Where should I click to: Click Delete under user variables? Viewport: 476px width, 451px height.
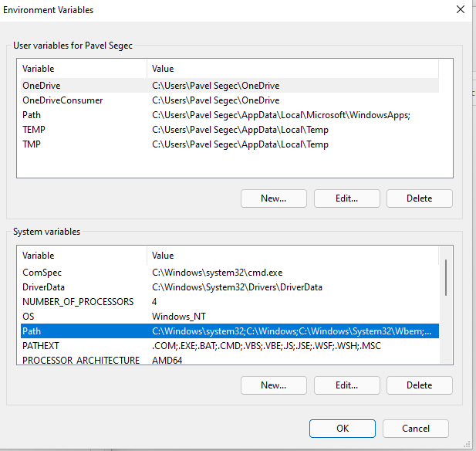click(x=419, y=198)
